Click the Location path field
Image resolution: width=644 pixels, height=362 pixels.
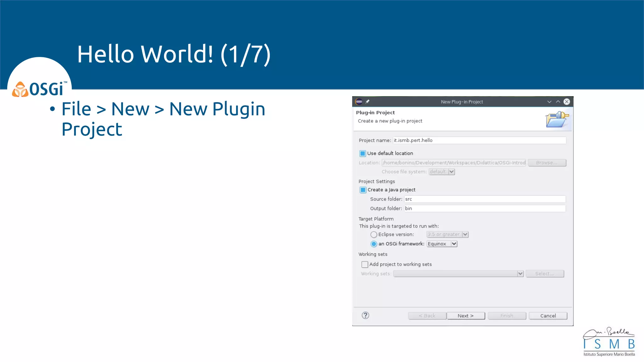454,163
